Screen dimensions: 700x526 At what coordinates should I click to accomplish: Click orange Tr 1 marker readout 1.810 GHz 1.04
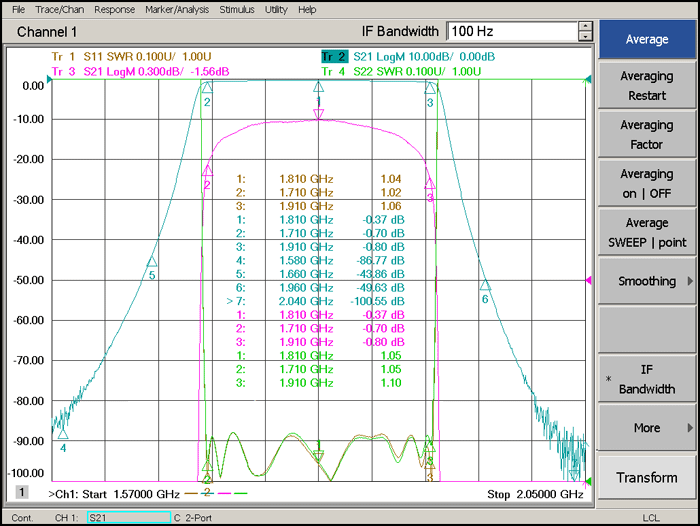[319, 179]
